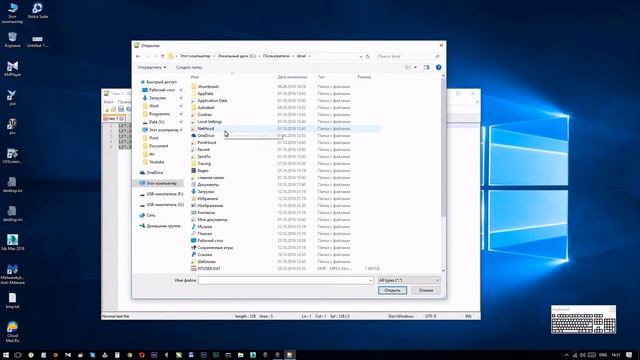640x360 pixels.
Task: Select the Видео folder icon
Action: pyautogui.click(x=194, y=171)
